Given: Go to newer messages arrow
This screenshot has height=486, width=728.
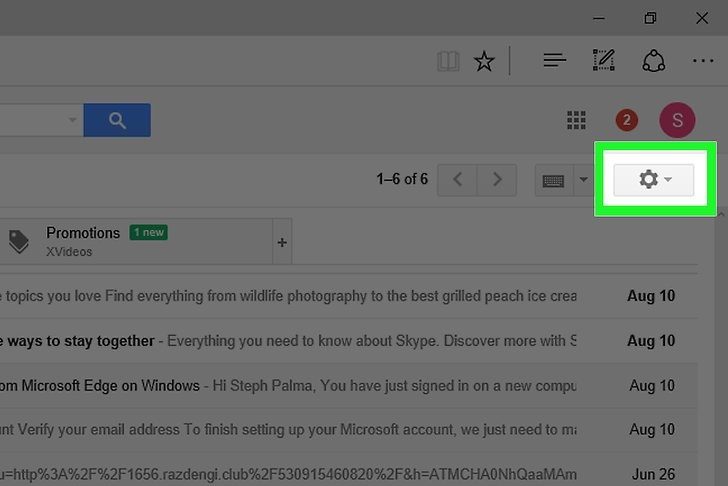Looking at the screenshot, I should (458, 180).
